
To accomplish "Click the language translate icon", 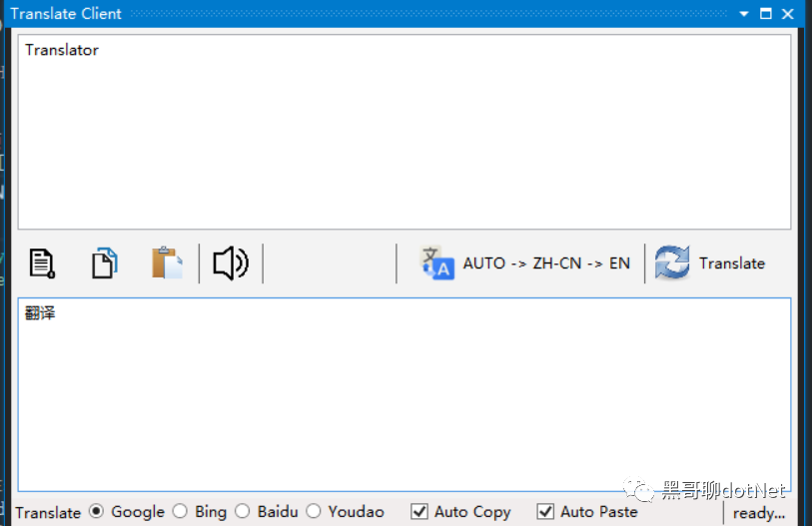I will tap(436, 263).
